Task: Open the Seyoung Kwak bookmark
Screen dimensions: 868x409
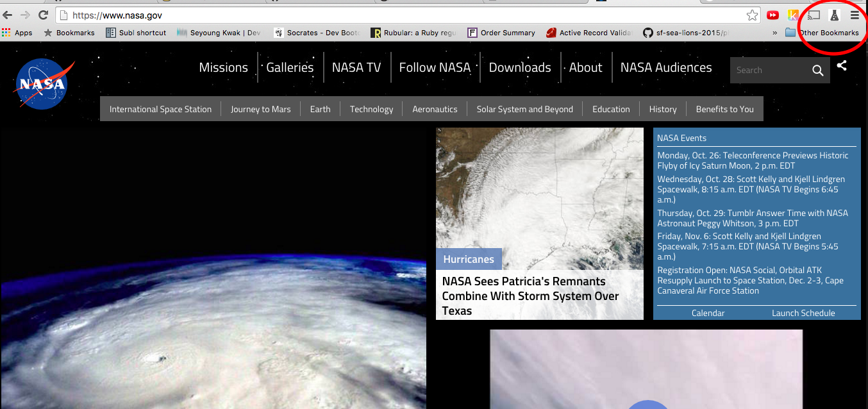Action: 219,33
